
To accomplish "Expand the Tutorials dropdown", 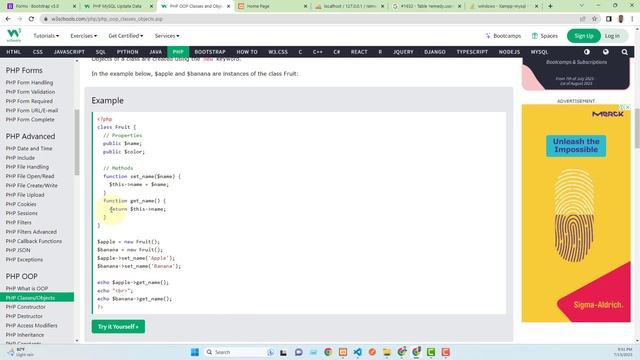I will point(46,36).
